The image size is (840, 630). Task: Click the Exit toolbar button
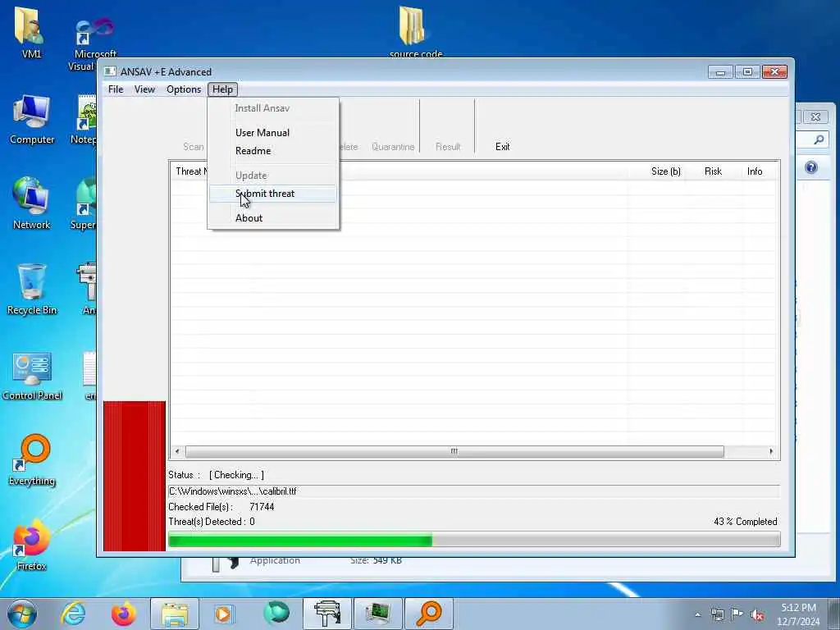tap(502, 147)
